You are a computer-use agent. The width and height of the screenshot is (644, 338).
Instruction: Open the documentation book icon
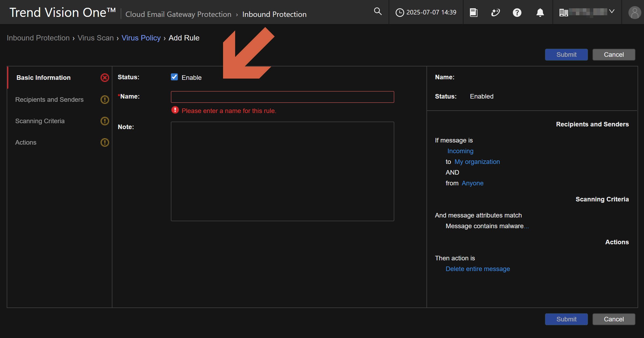pos(473,13)
